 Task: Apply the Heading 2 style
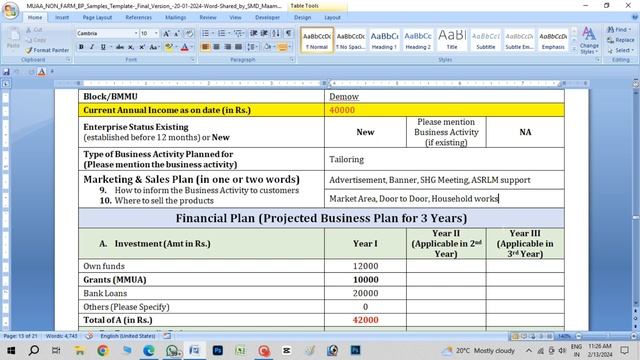click(x=418, y=40)
